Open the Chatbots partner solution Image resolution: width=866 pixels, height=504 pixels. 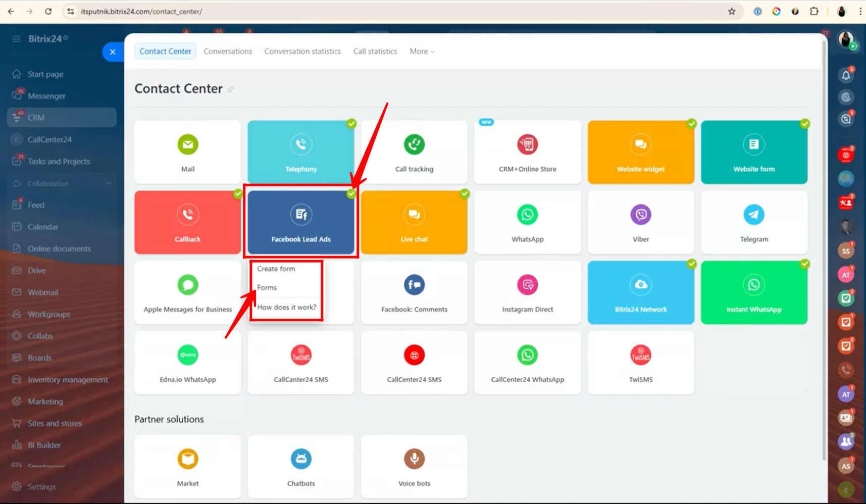click(301, 467)
